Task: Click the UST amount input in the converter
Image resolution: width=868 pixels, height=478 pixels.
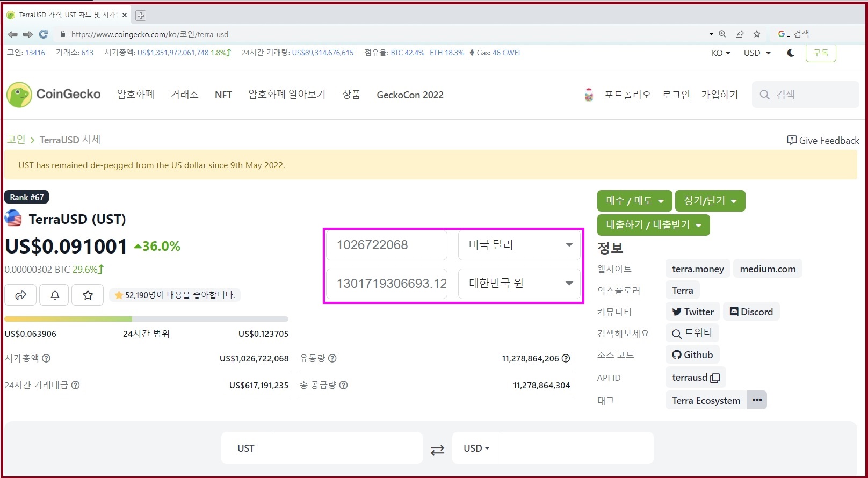Action: click(x=346, y=448)
